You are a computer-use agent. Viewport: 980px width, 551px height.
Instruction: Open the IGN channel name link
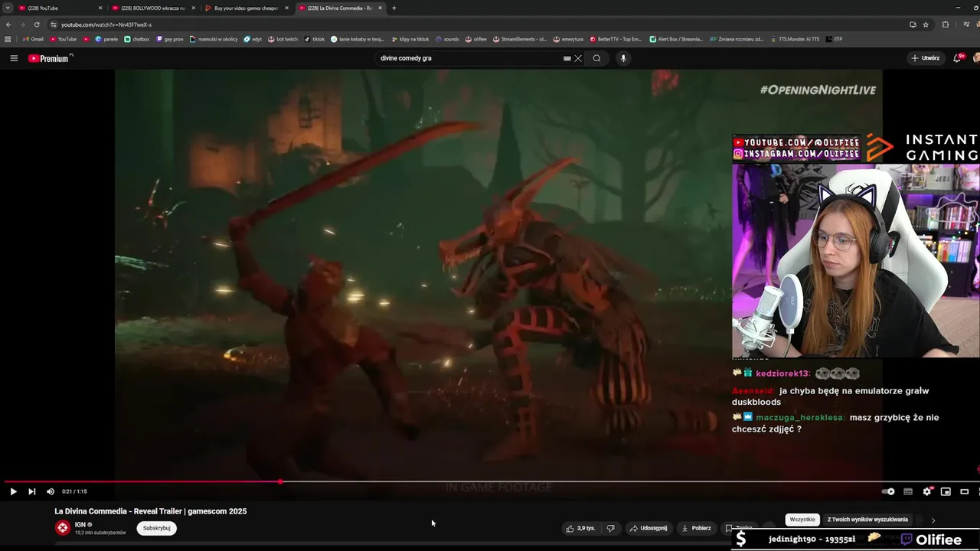point(80,525)
